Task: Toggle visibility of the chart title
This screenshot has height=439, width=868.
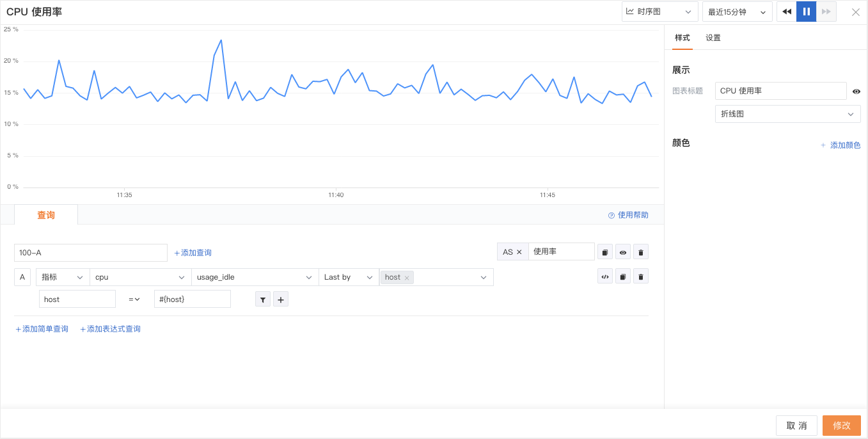Action: pyautogui.click(x=856, y=92)
